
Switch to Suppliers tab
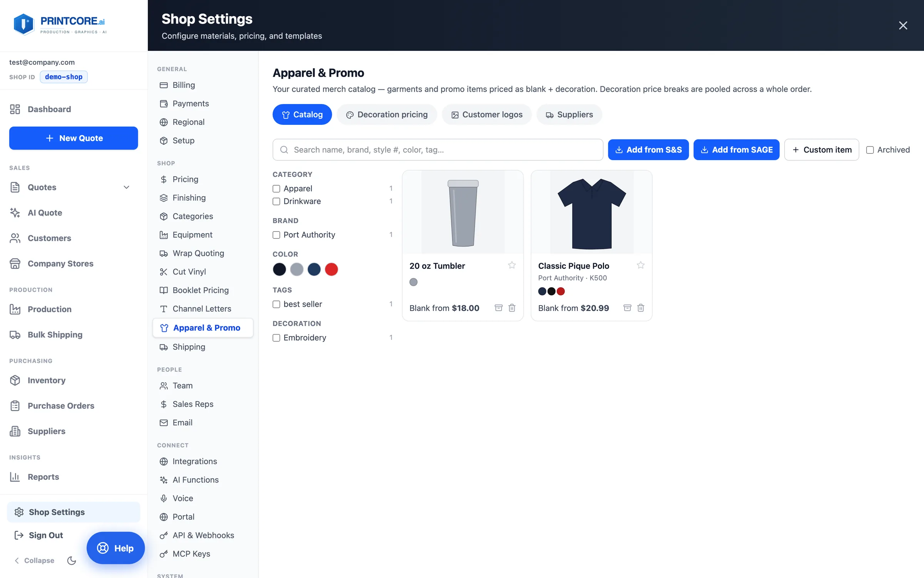point(569,114)
